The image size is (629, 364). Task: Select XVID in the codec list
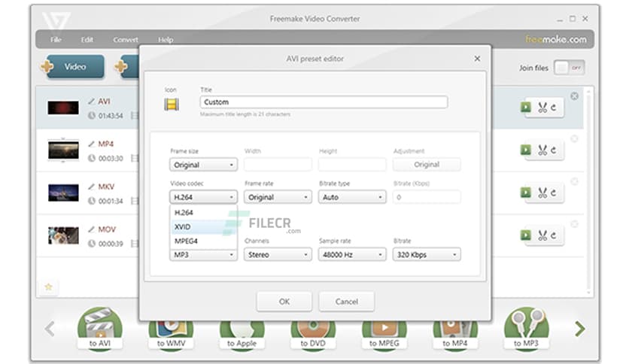[203, 227]
